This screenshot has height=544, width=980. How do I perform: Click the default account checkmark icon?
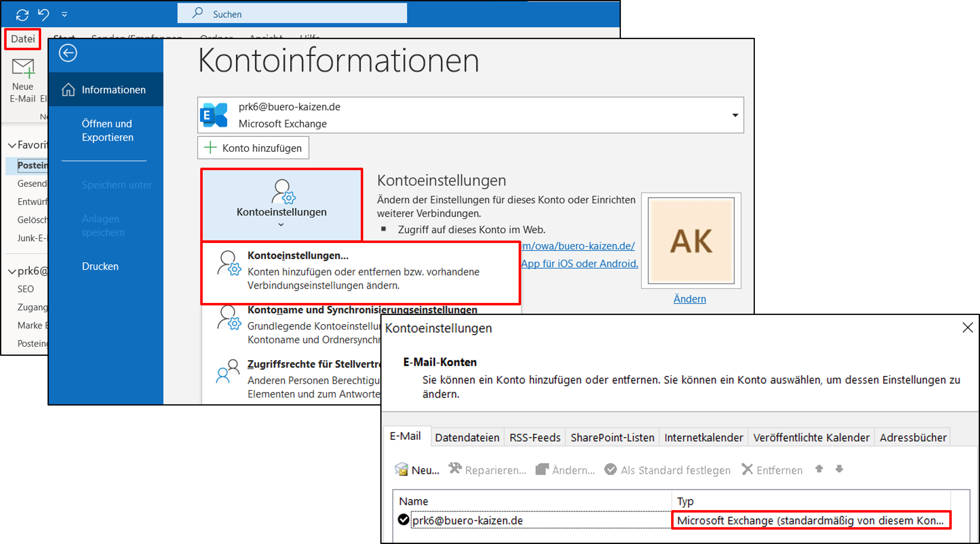tap(403, 520)
